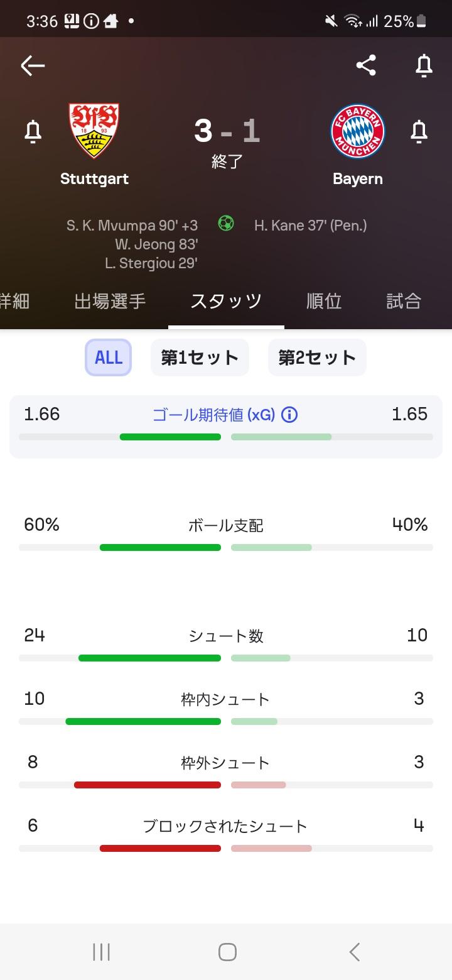Select the 第1セット filter button
This screenshot has width=452, height=980.
[200, 357]
